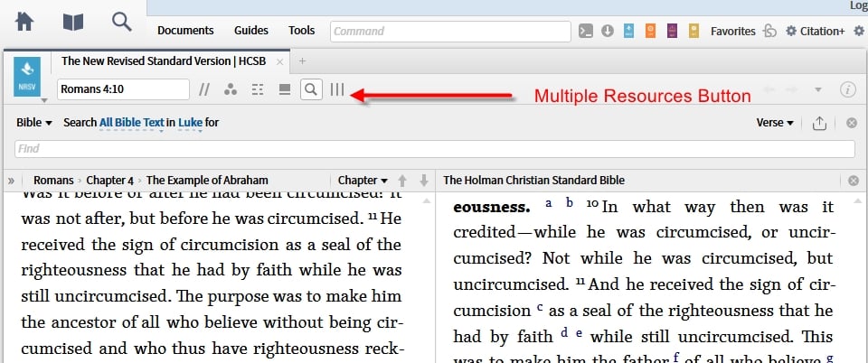This screenshot has height=363, width=868.
Task: Open the Search magnifier in main toolbar
Action: [x=122, y=22]
